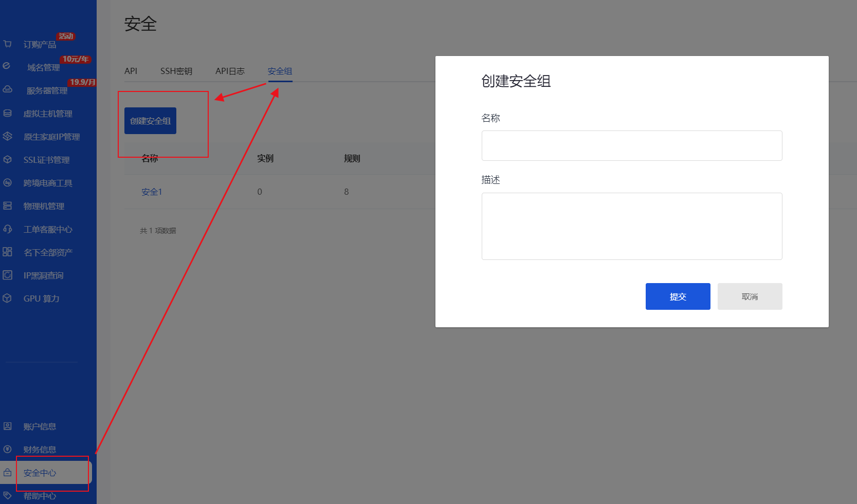
Task: Click the headset icon beside 工单客服中心
Action: coord(7,229)
